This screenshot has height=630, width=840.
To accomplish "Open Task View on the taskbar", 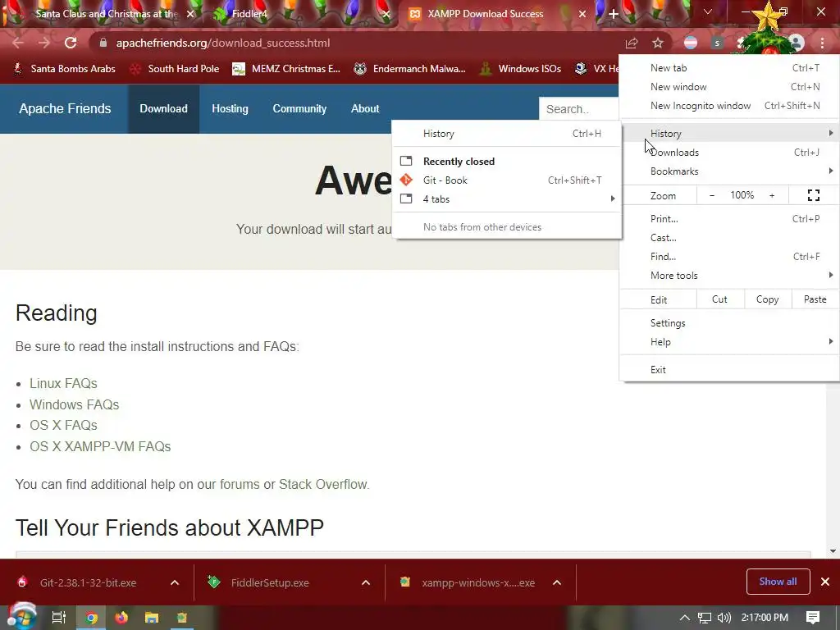I will click(x=58, y=618).
